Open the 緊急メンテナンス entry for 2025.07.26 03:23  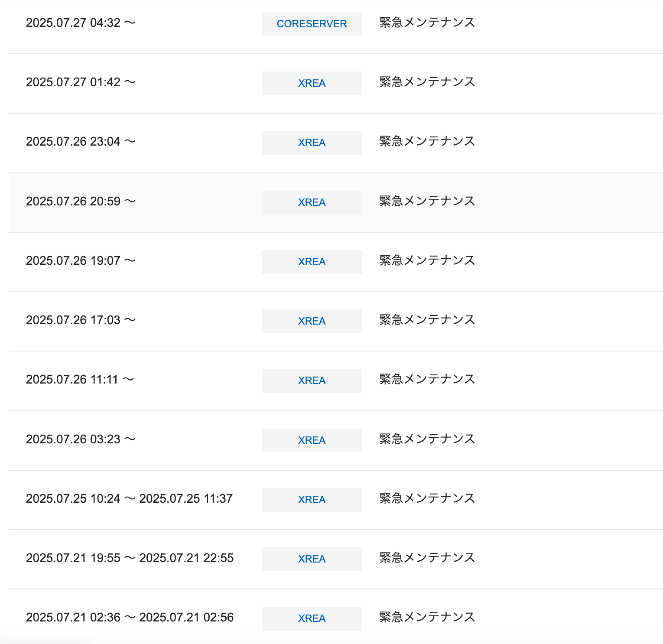click(x=427, y=439)
